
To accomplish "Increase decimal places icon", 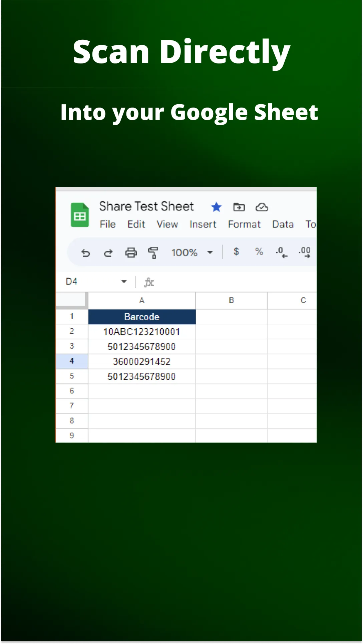I will click(305, 252).
